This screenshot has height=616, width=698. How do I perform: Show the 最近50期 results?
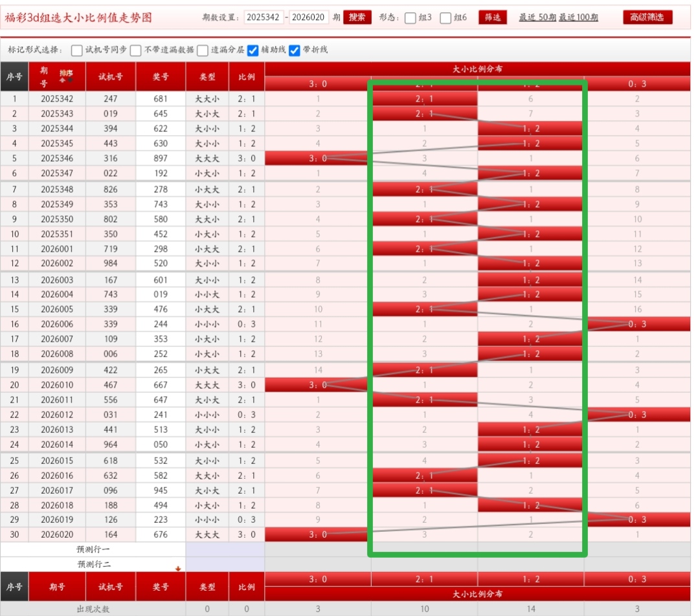click(x=537, y=17)
